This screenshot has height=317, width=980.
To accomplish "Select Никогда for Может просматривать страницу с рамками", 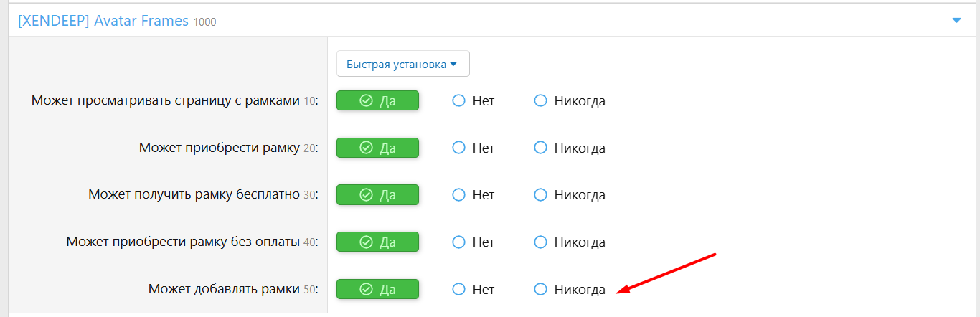I will point(570,101).
